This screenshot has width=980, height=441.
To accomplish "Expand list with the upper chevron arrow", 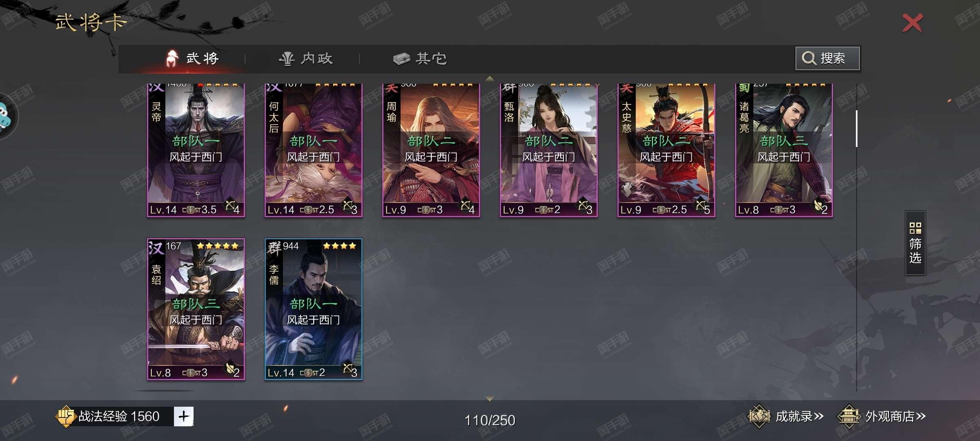I will click(490, 78).
